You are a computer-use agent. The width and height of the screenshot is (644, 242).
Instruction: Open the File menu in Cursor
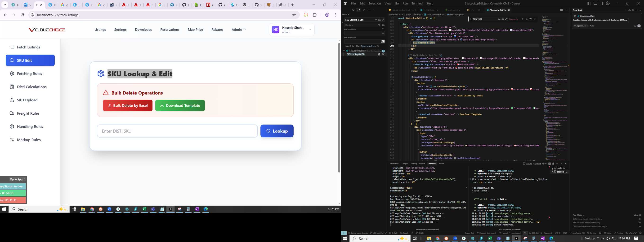click(x=353, y=4)
